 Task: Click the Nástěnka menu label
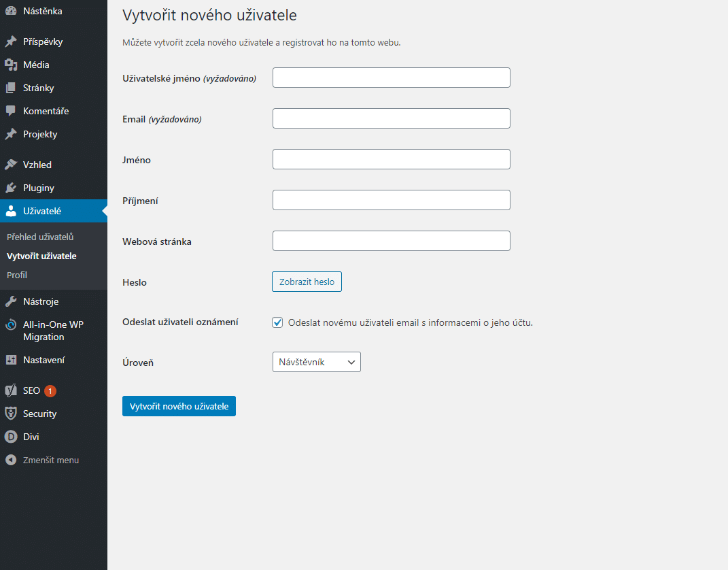click(43, 11)
